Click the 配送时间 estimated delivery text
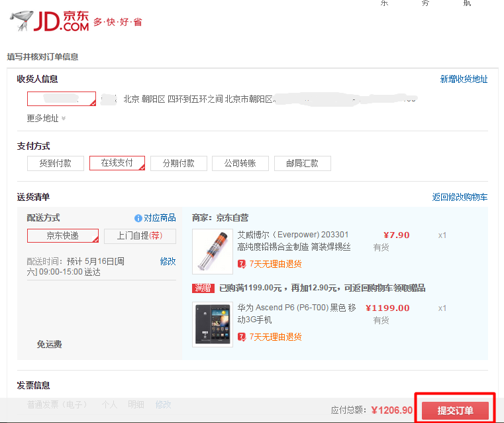This screenshot has width=504, height=423. pyautogui.click(x=76, y=267)
